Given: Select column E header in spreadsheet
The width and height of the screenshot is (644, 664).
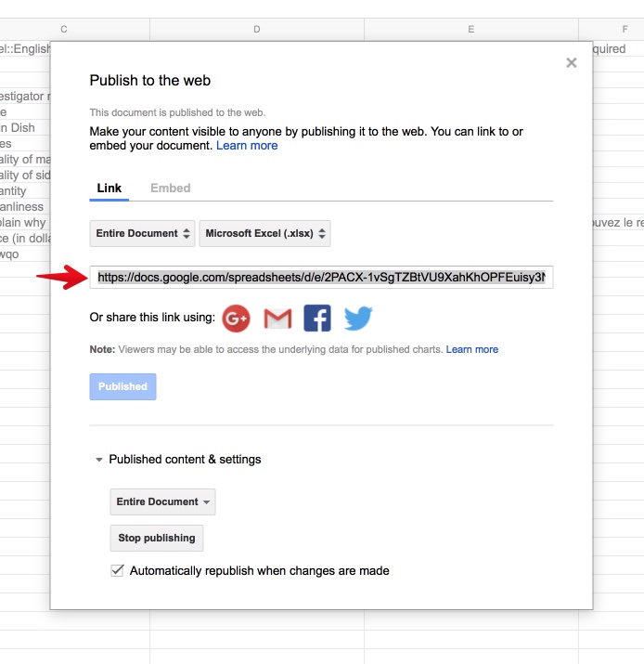Looking at the screenshot, I should tap(471, 30).
